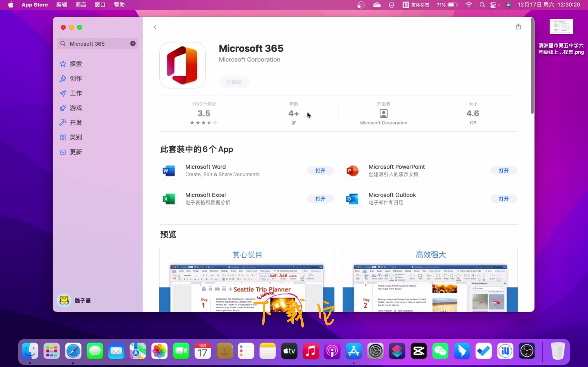Click 更新 updates sidebar item
This screenshot has height=367, width=588.
tap(76, 152)
